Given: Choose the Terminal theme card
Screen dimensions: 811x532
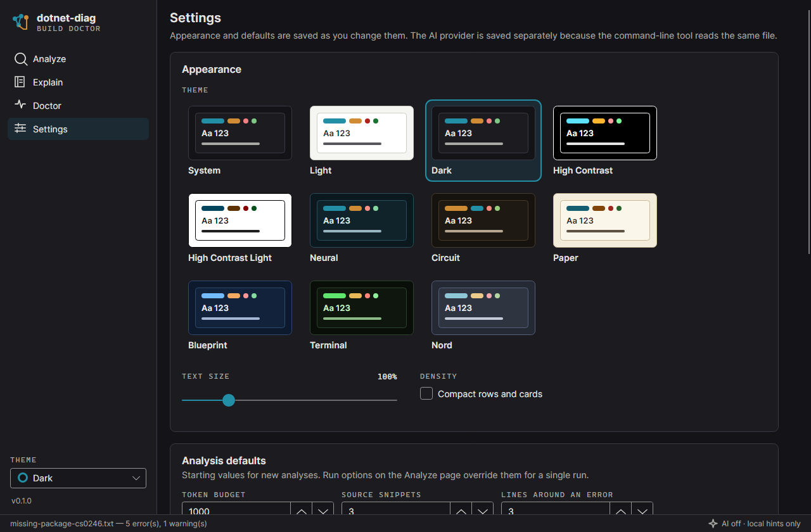Looking at the screenshot, I should tap(362, 315).
